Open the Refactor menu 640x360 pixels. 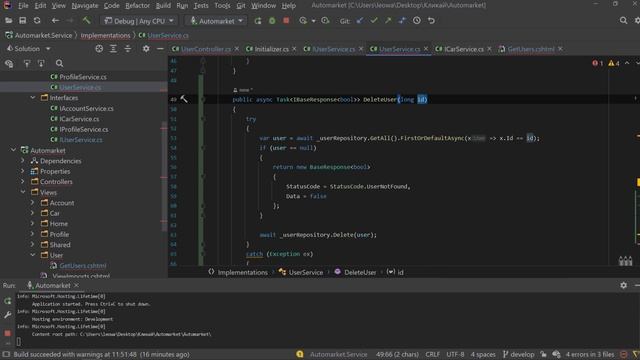coord(138,5)
